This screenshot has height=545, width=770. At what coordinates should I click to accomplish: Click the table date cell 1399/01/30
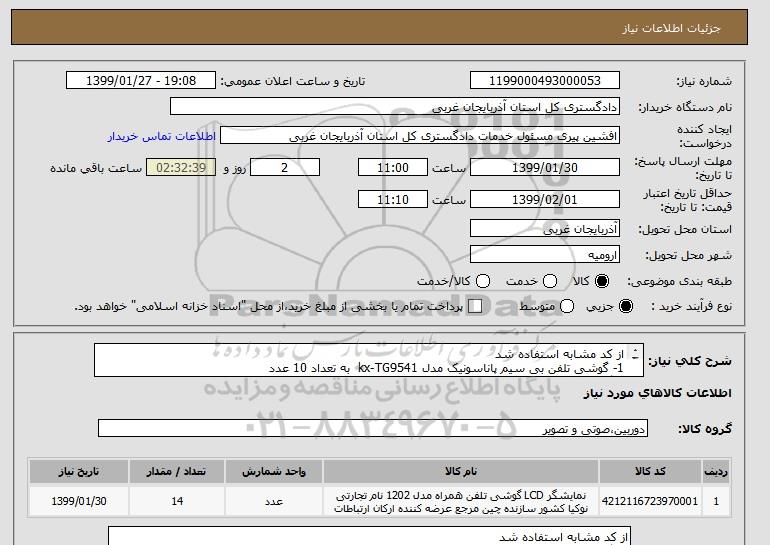pos(79,501)
